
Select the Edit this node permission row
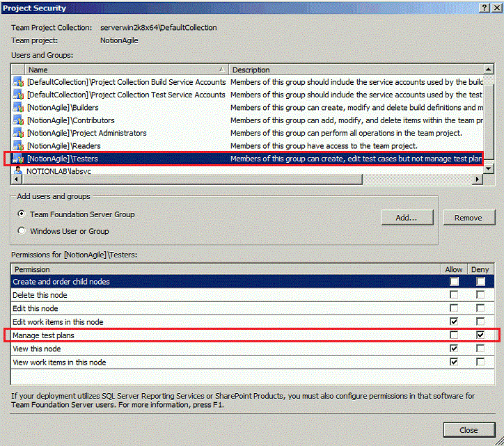[253, 308]
